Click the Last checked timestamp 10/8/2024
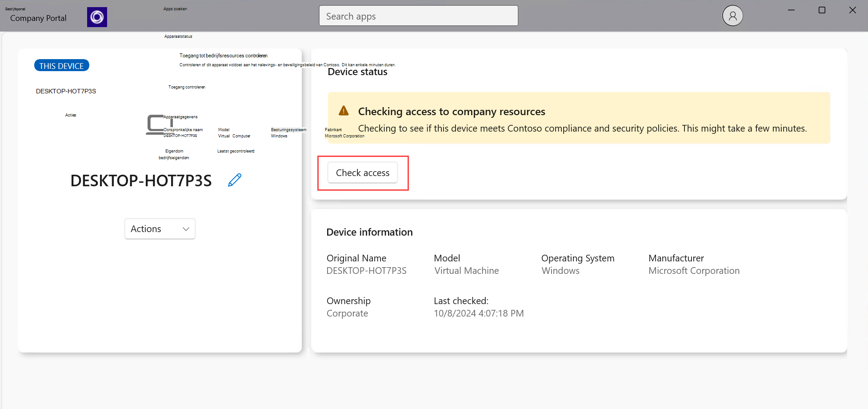 click(x=479, y=313)
